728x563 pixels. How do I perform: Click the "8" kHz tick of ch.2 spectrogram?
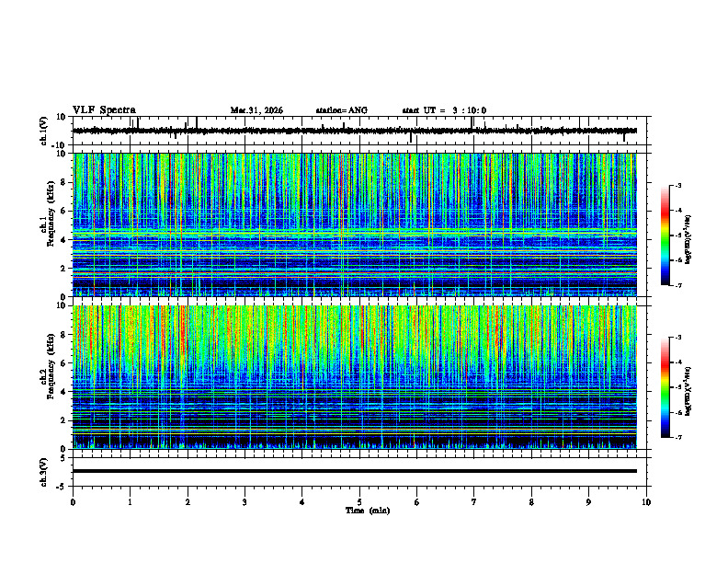coord(63,335)
